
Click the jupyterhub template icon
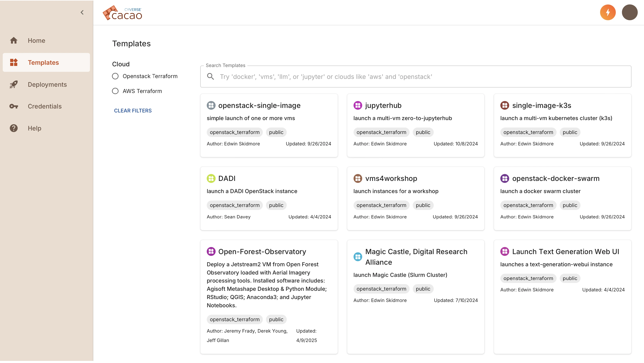[x=358, y=105]
